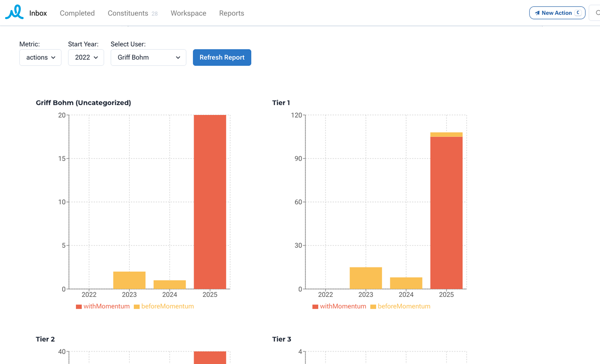This screenshot has height=364, width=600.
Task: Switch to the Completed tab
Action: click(x=77, y=13)
